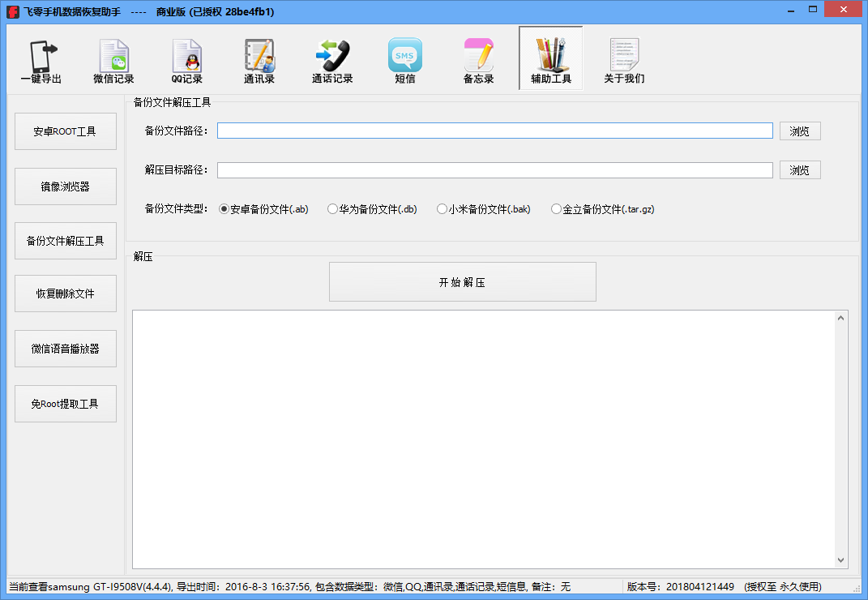This screenshot has height=600, width=868.
Task: Open the 备忘录 memo tool
Action: coord(478,59)
